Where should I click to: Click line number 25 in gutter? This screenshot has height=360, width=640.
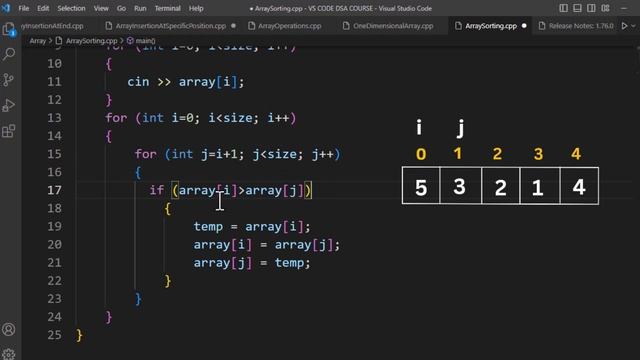(x=54, y=335)
